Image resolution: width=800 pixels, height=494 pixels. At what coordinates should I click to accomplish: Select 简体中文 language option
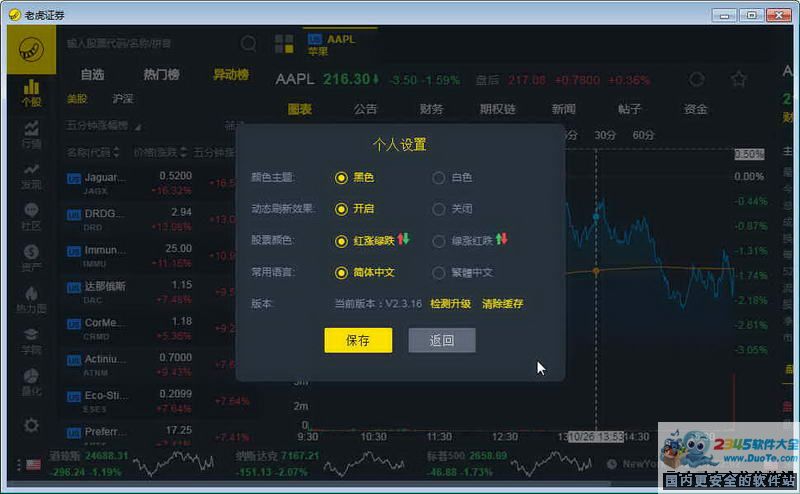click(x=341, y=273)
